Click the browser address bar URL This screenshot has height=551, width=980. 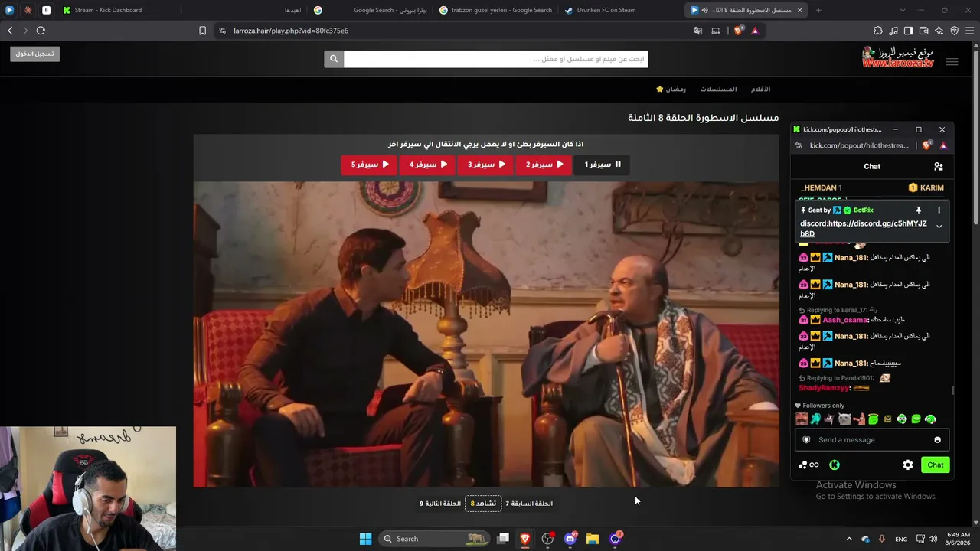291,31
